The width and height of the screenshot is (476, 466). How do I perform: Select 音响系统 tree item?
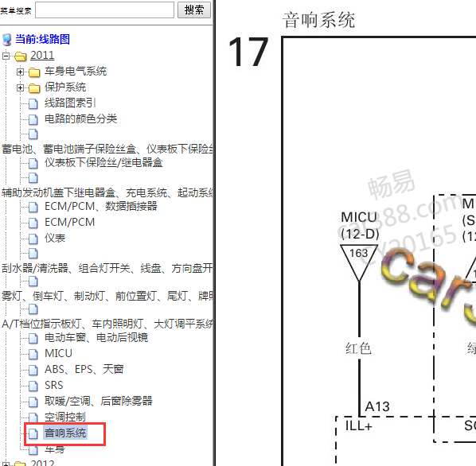coord(65,433)
